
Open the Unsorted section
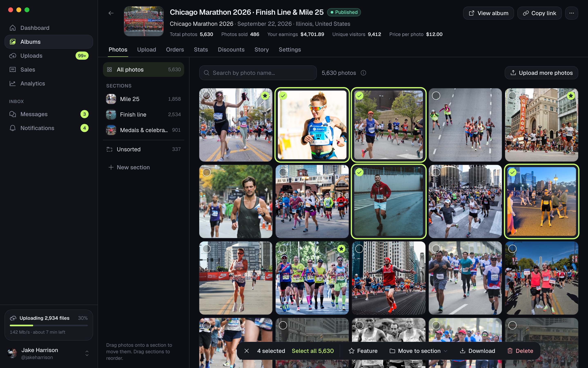click(144, 149)
